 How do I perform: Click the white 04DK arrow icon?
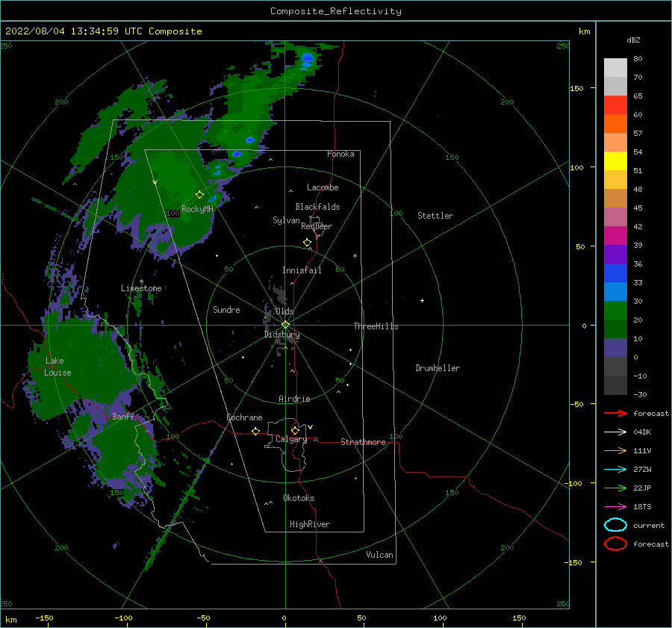point(615,432)
